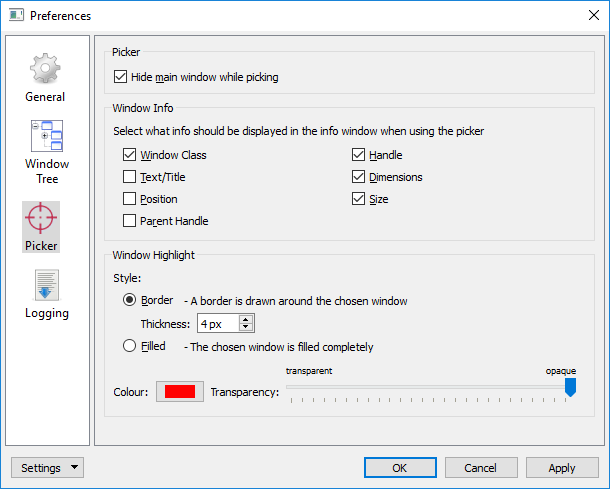Click the Transparency slider handle
610x489 pixels.
(570, 387)
